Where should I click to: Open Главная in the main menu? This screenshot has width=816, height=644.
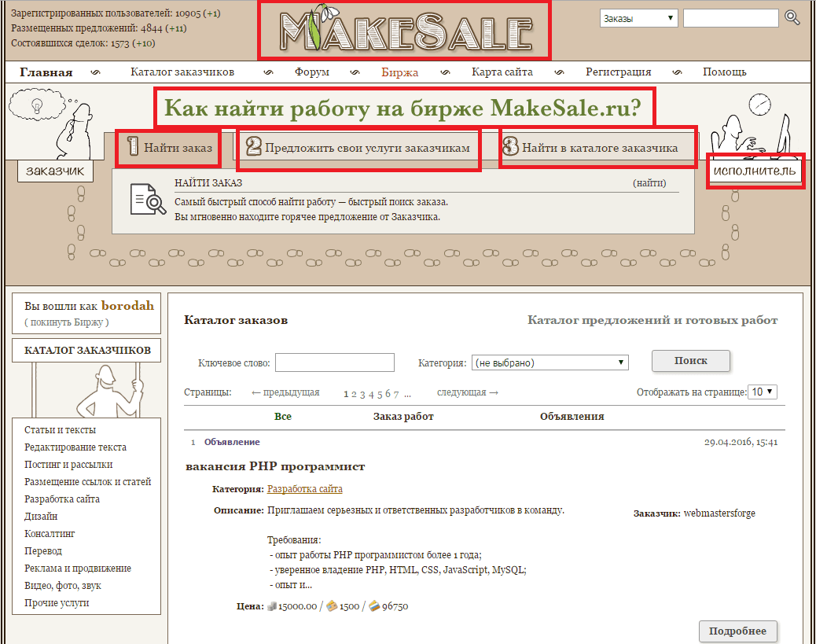(x=46, y=72)
